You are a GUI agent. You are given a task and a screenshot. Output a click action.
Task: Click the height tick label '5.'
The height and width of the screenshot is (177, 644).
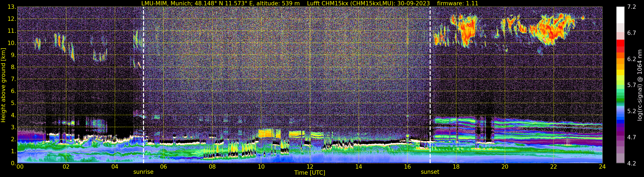coord(13,103)
